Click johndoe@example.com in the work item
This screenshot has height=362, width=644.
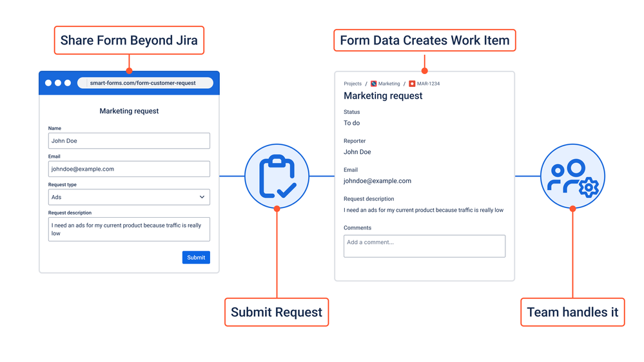[x=378, y=181]
